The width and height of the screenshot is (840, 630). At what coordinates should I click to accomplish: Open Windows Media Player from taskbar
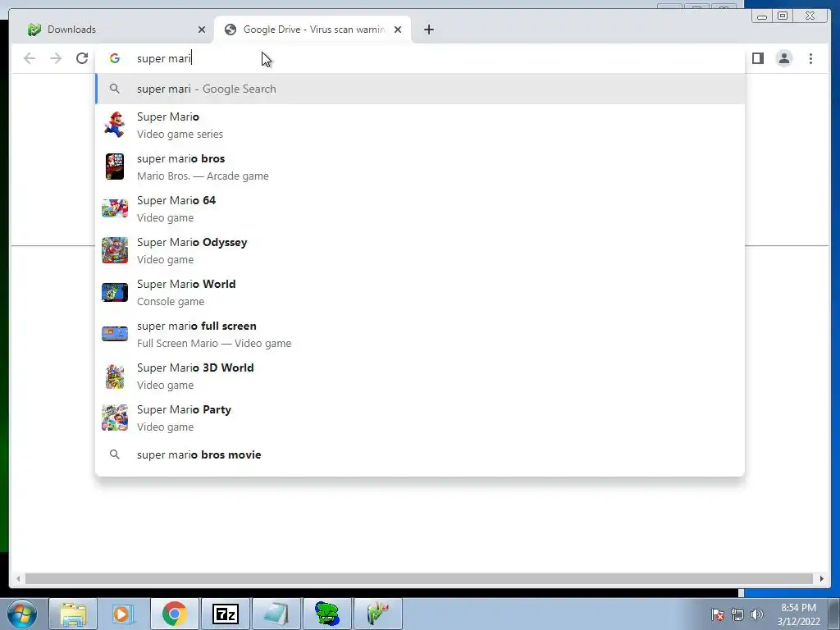pos(124,614)
